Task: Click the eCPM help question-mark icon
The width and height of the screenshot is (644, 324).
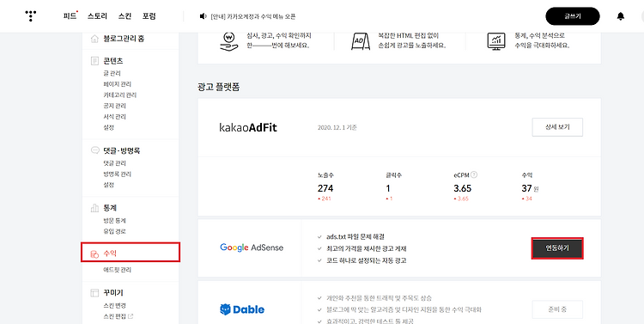Action: coord(474,174)
